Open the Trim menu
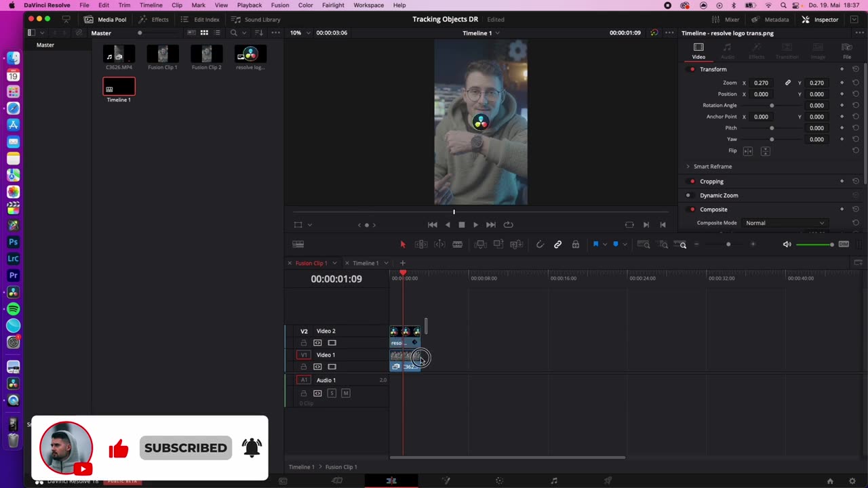Screen dimensions: 868x488 click(x=124, y=5)
